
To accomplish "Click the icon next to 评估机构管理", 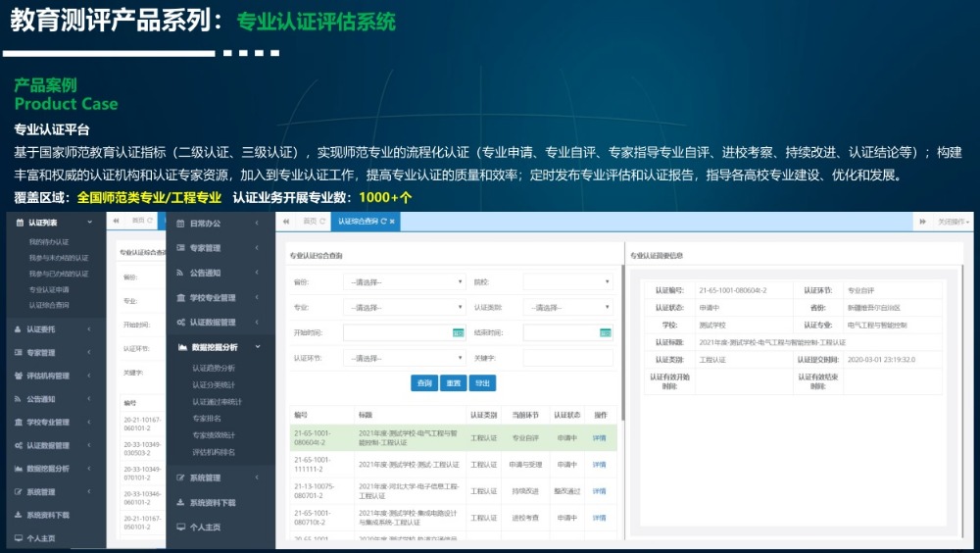I will (x=20, y=376).
